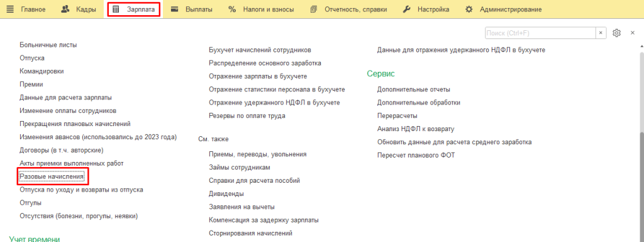Open Данные для отражения удержанного НДФЛ в бухучете
Image resolution: width=644 pixels, height=242 pixels.
tap(461, 50)
